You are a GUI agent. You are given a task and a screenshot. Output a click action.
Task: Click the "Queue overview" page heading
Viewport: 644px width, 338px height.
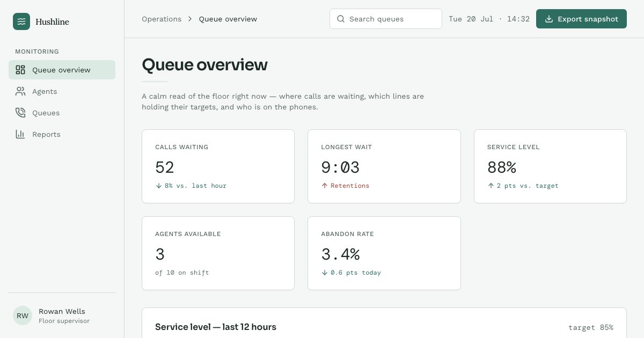204,65
